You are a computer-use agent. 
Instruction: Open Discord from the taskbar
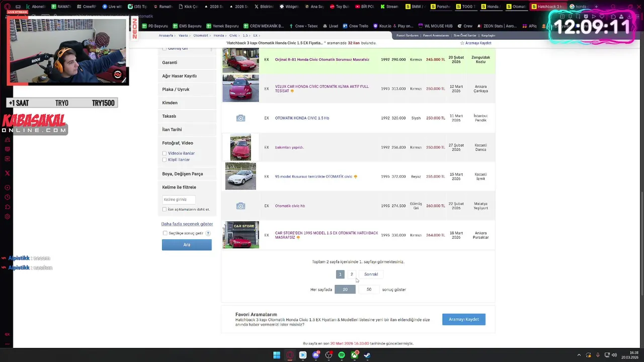[315, 355]
